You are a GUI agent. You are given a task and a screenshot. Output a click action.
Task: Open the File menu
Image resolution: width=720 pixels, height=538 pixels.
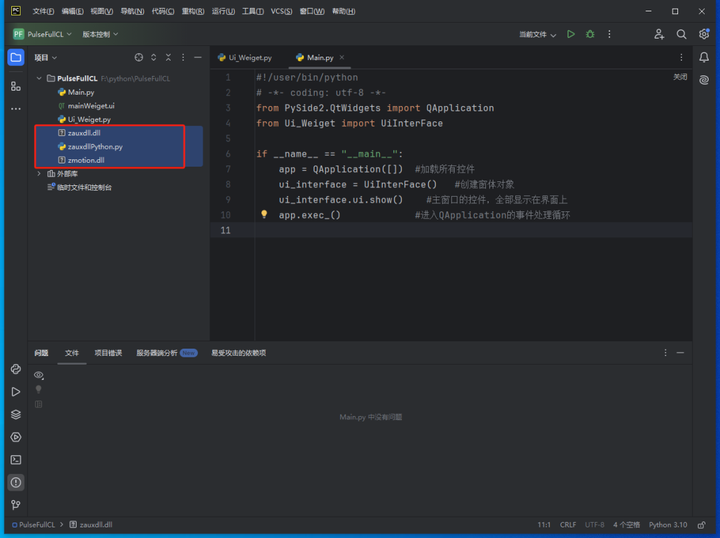43,11
